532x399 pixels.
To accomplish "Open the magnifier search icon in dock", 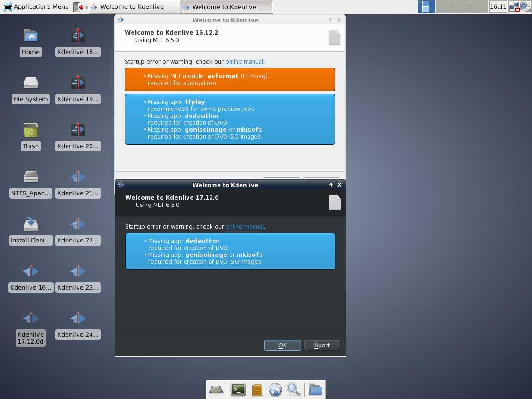I will point(294,390).
